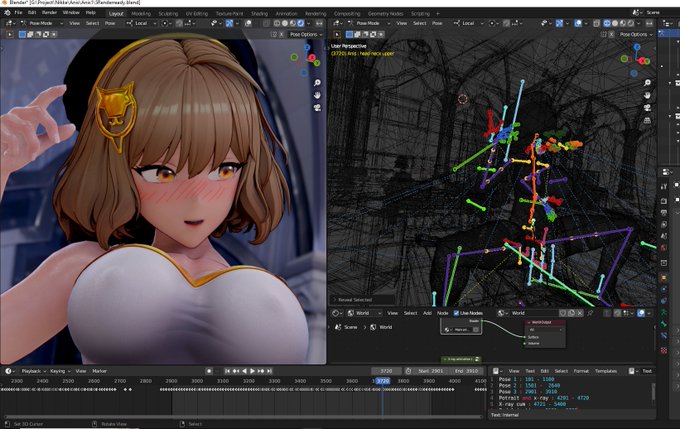The width and height of the screenshot is (680, 429).
Task: Open Pose Mode dropdown in left viewport
Action: coord(42,23)
